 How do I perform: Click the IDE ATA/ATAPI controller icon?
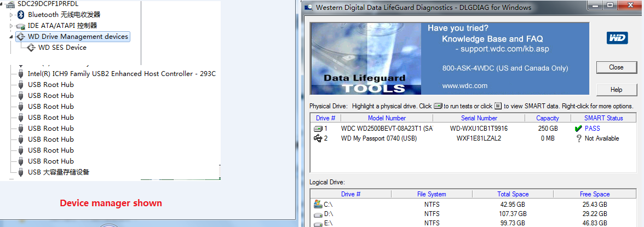(21, 26)
